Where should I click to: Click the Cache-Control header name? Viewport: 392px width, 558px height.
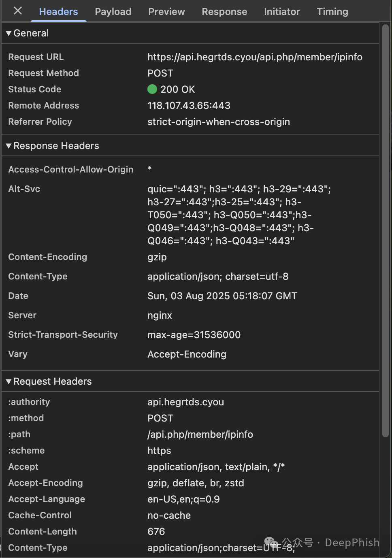[40, 515]
